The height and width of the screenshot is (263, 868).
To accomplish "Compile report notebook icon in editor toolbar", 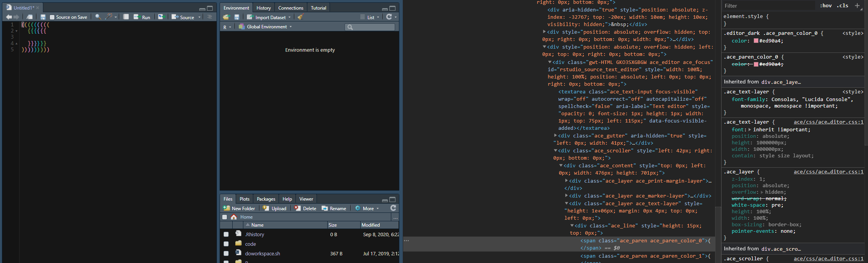I will click(126, 17).
